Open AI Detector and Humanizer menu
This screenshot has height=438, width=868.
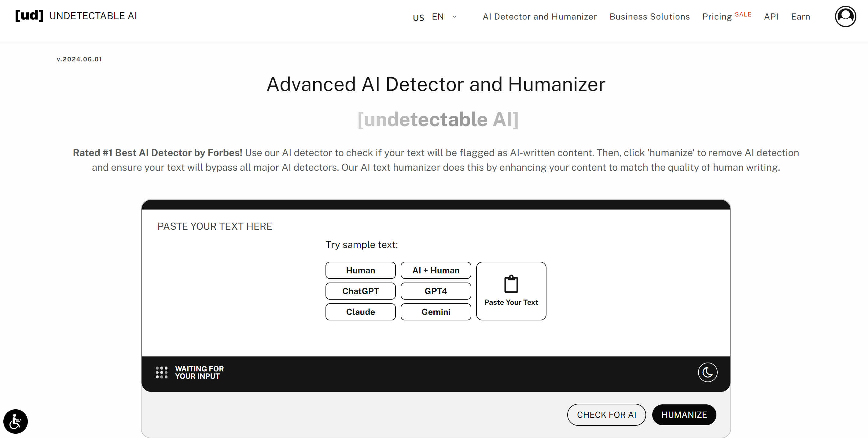coord(539,16)
